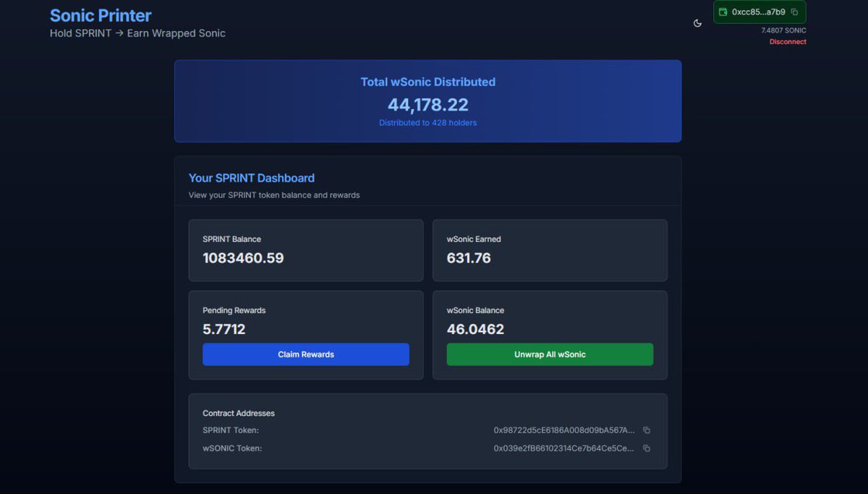Copy wallet address 0xcc85...a7b9 icon
868x494 pixels.
pyautogui.click(x=794, y=12)
